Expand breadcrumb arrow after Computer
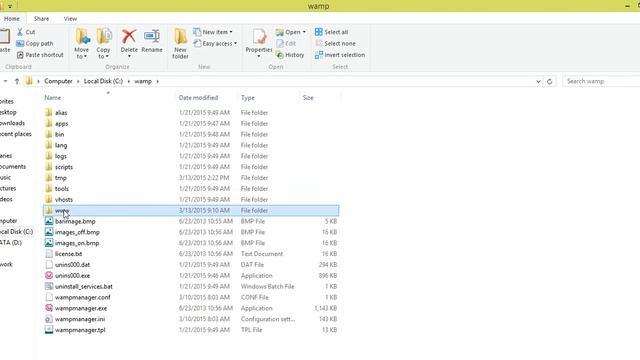 click(78, 81)
